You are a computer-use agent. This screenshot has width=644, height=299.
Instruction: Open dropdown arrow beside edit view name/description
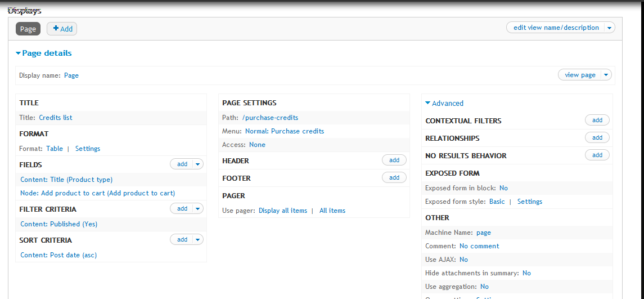click(609, 28)
